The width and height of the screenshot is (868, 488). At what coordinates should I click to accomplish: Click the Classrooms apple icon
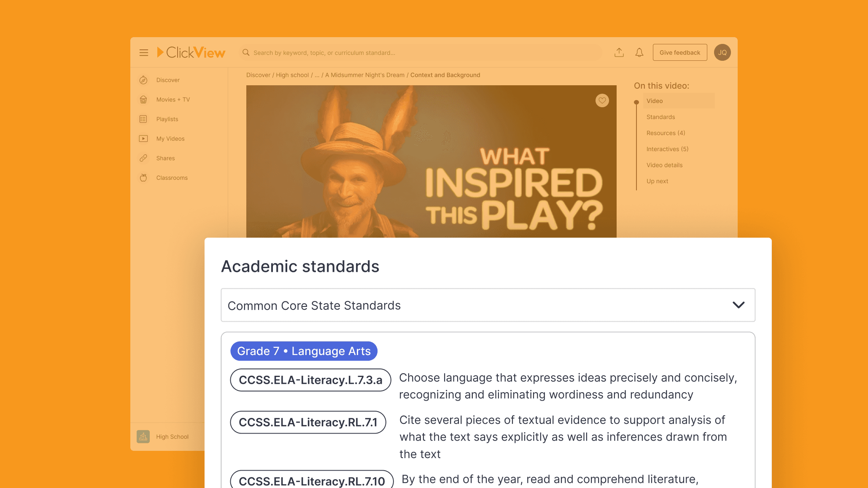pyautogui.click(x=143, y=178)
